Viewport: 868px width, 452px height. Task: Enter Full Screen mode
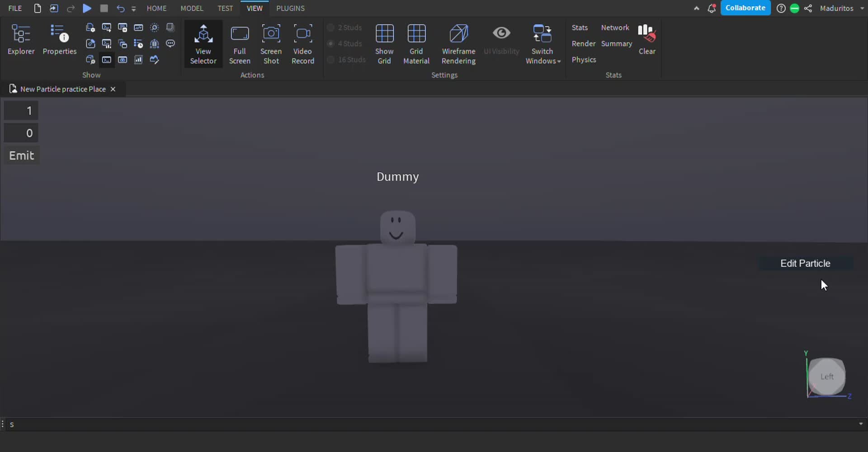point(240,44)
